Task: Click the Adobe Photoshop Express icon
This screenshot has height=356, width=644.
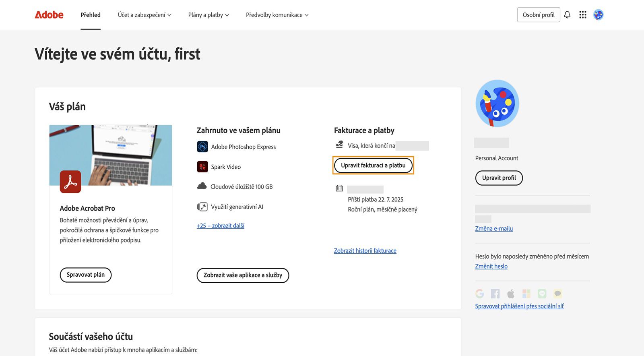Action: pyautogui.click(x=202, y=147)
